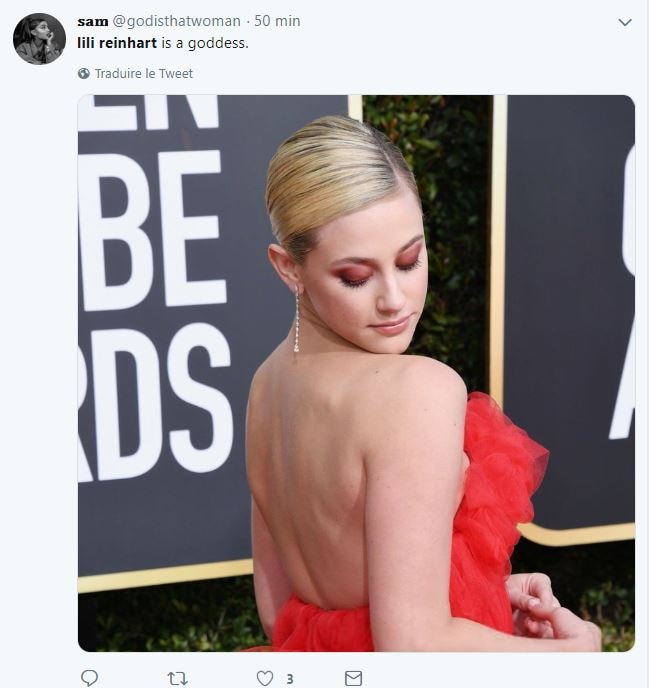Retweet sam's tweet using the arrows icon
Image resolution: width=649 pixels, height=688 pixels.
click(178, 679)
